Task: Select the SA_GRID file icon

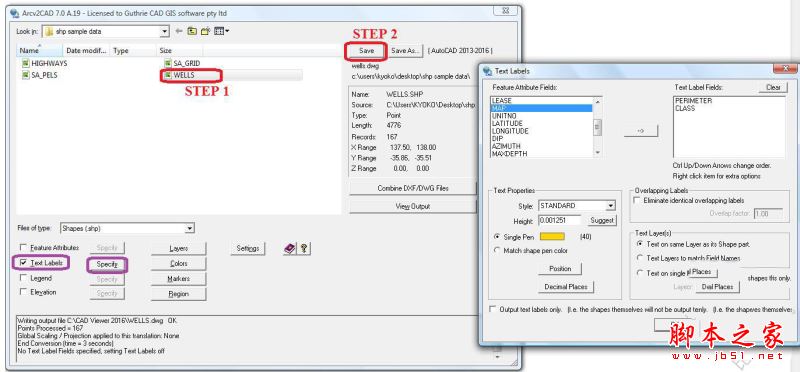Action: click(x=168, y=63)
